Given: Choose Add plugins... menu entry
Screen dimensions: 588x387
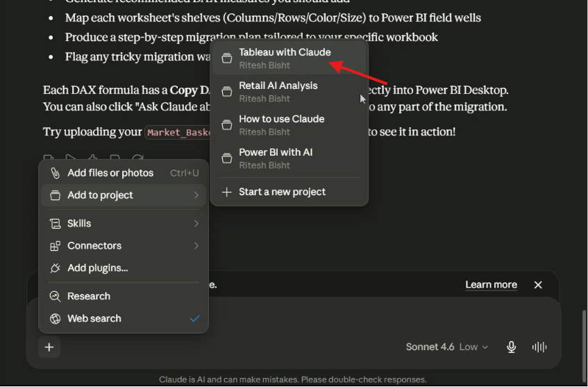Looking at the screenshot, I should (124, 268).
